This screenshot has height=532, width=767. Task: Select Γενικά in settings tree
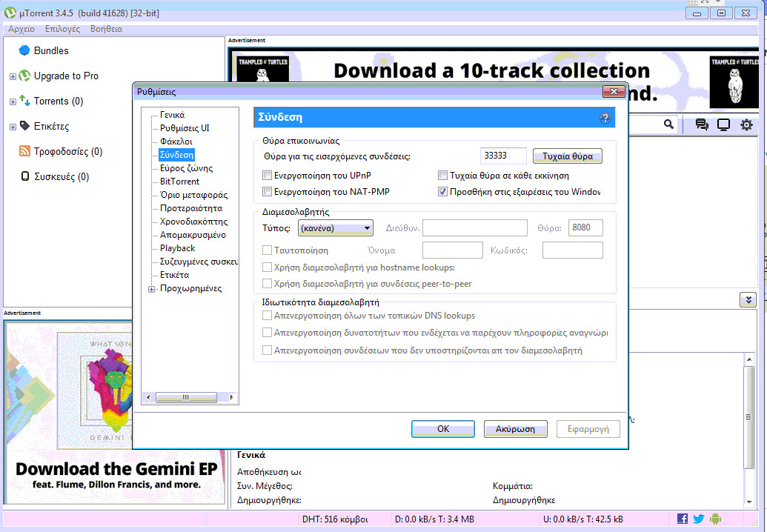[172, 114]
